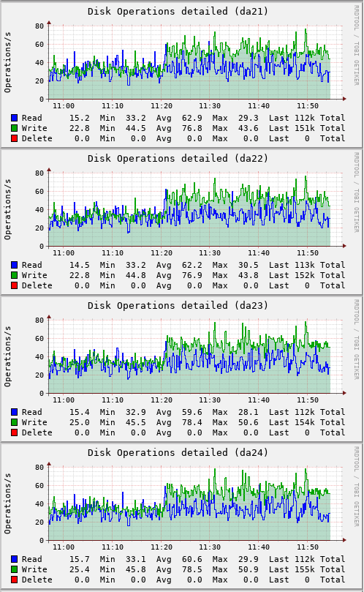The width and height of the screenshot is (364, 592).
Task: Click the da22 Read Min value 14.5
Action: click(x=79, y=265)
